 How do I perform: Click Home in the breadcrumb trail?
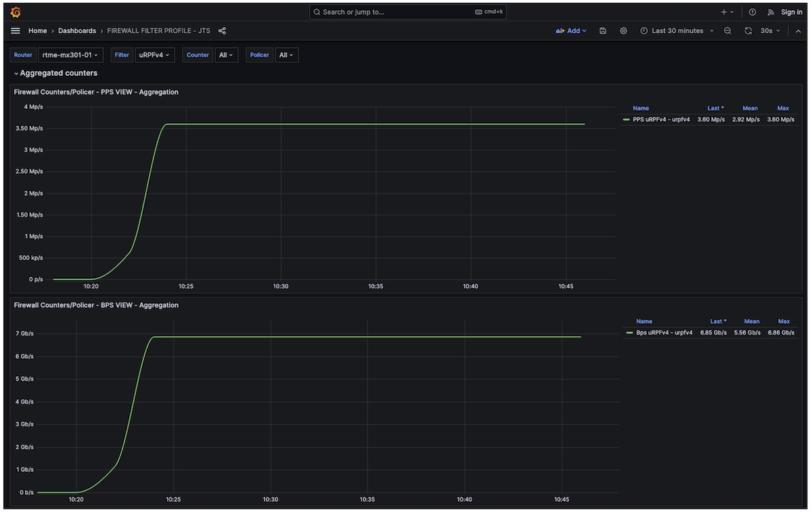pyautogui.click(x=37, y=30)
